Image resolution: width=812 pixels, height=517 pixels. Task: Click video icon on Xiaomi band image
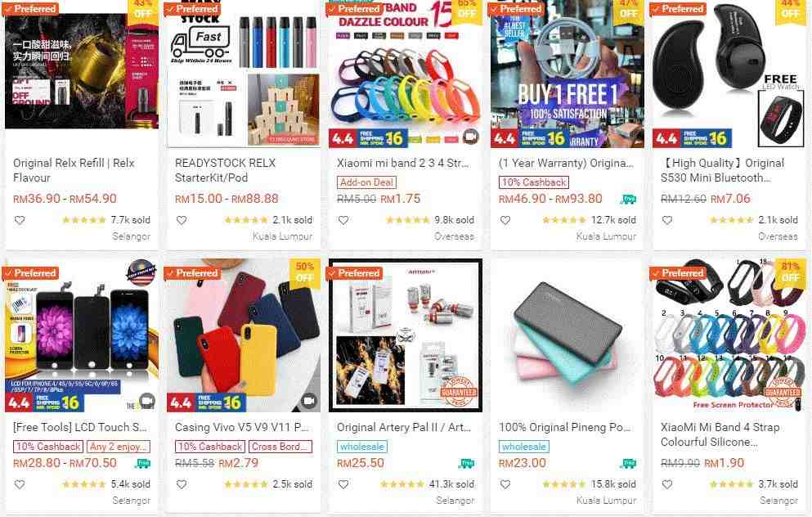470,137
